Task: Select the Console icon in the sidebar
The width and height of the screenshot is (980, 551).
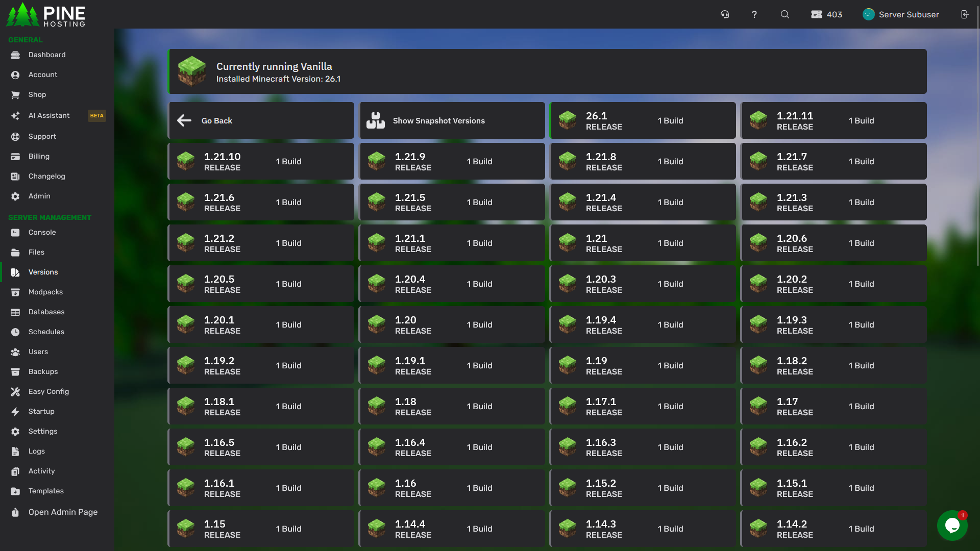Action: [x=16, y=232]
